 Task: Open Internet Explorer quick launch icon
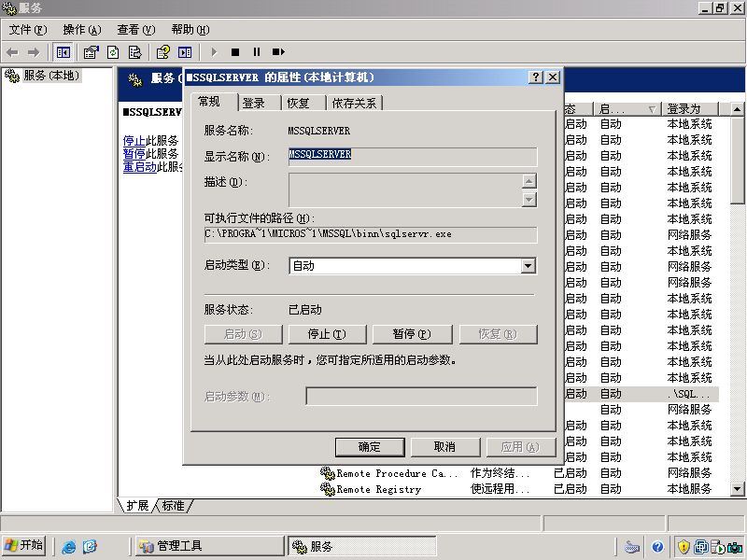coord(68,546)
